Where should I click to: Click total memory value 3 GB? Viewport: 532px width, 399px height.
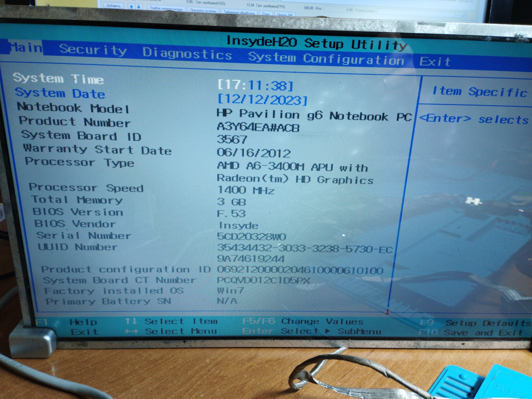[x=232, y=202]
